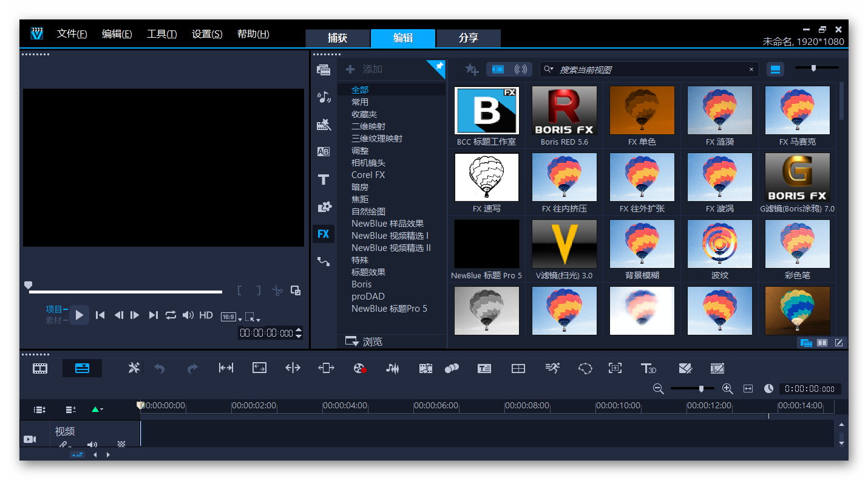Open the Split screen template creator icon

(x=518, y=368)
